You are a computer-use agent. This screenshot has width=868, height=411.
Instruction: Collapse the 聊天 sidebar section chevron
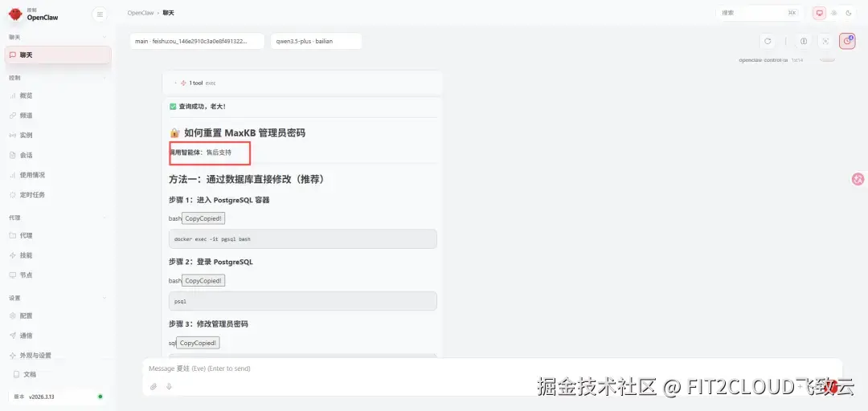[x=104, y=37]
